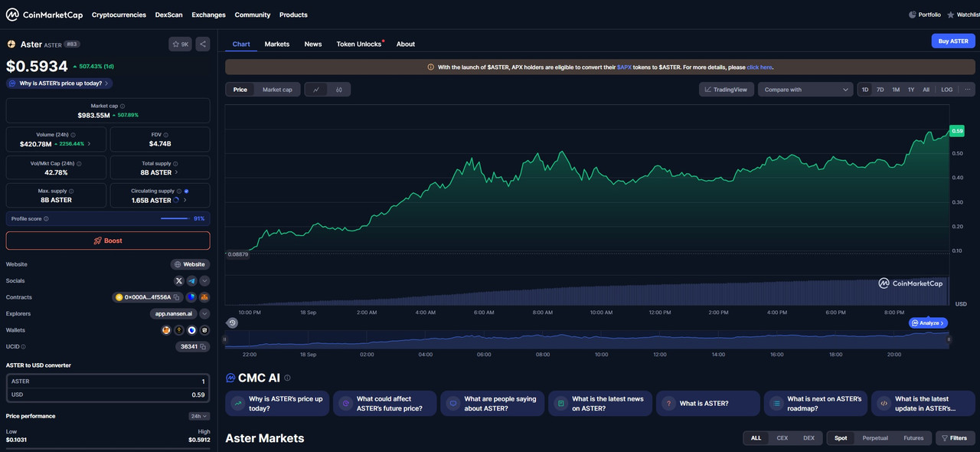The image size is (980, 452).
Task: Click the first wallet icon in Wallets row
Action: click(x=166, y=330)
